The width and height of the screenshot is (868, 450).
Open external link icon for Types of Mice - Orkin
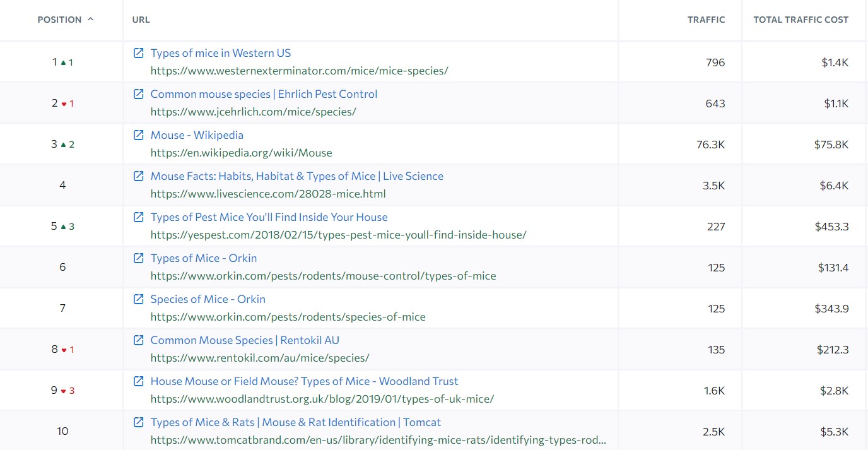point(139,258)
